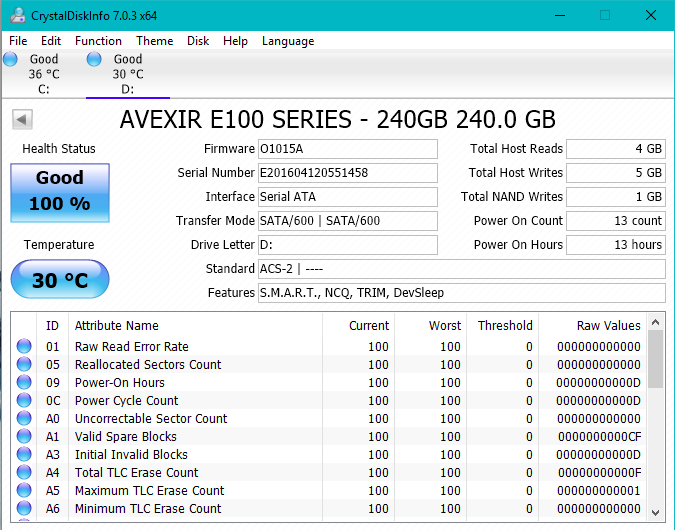Click the Drive Letter field
This screenshot has height=530, width=675.
pyautogui.click(x=348, y=245)
